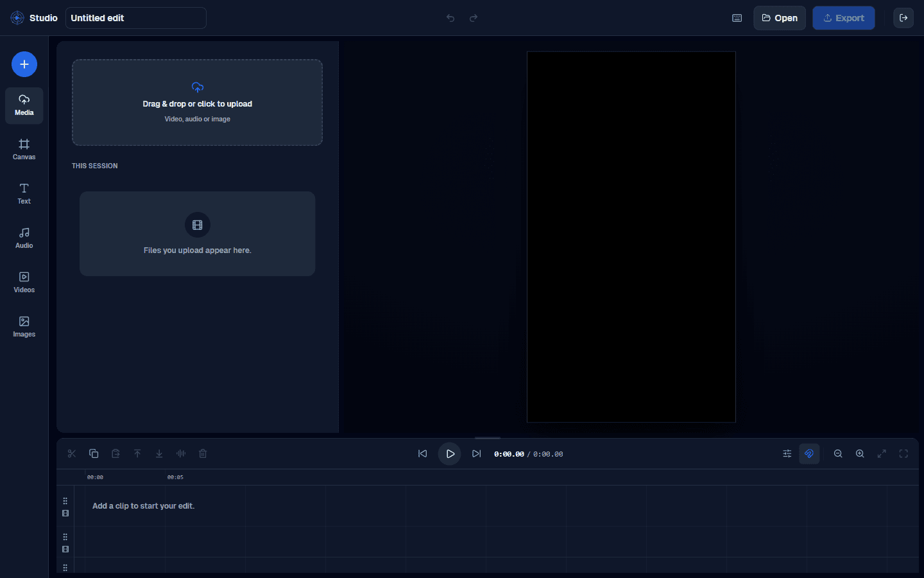Click the first track's drag handle
The height and width of the screenshot is (578, 924).
tap(65, 501)
